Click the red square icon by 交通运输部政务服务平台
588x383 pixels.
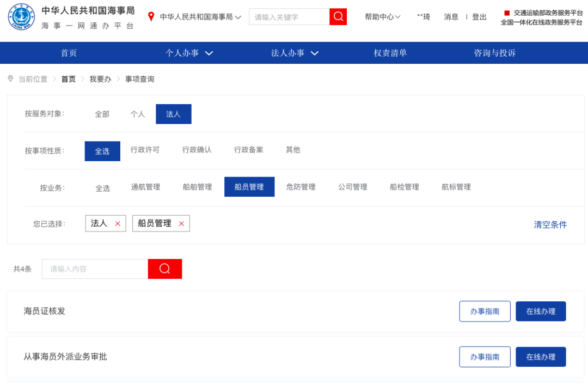(x=507, y=13)
